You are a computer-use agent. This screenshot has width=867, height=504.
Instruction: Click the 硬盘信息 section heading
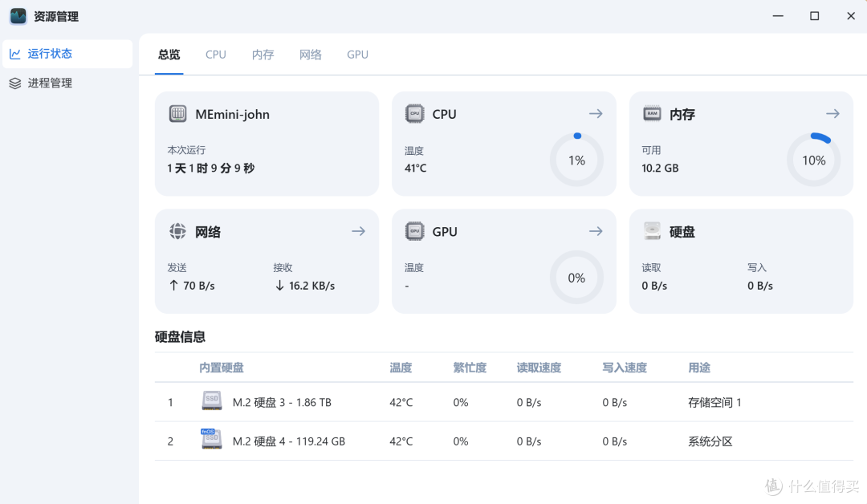pos(181,336)
